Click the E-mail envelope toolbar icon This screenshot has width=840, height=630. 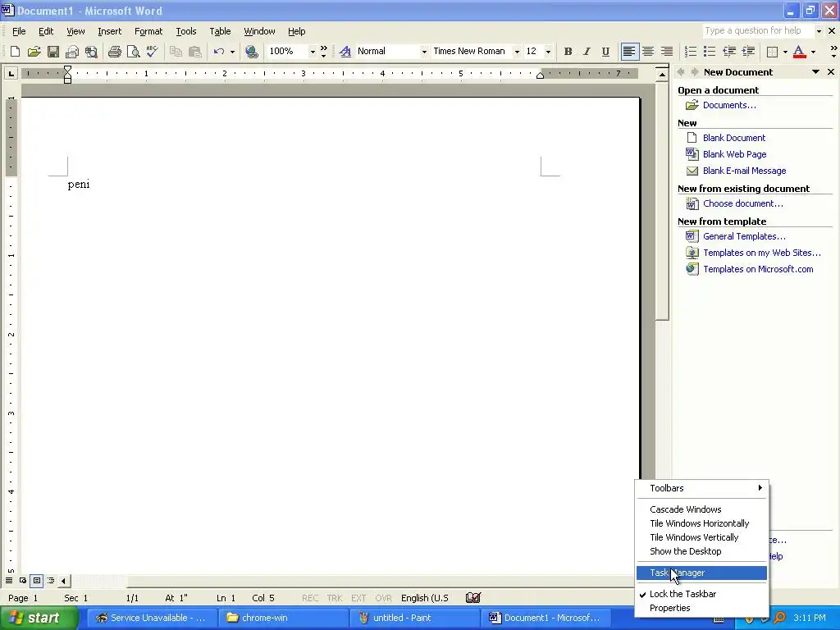[x=72, y=52]
